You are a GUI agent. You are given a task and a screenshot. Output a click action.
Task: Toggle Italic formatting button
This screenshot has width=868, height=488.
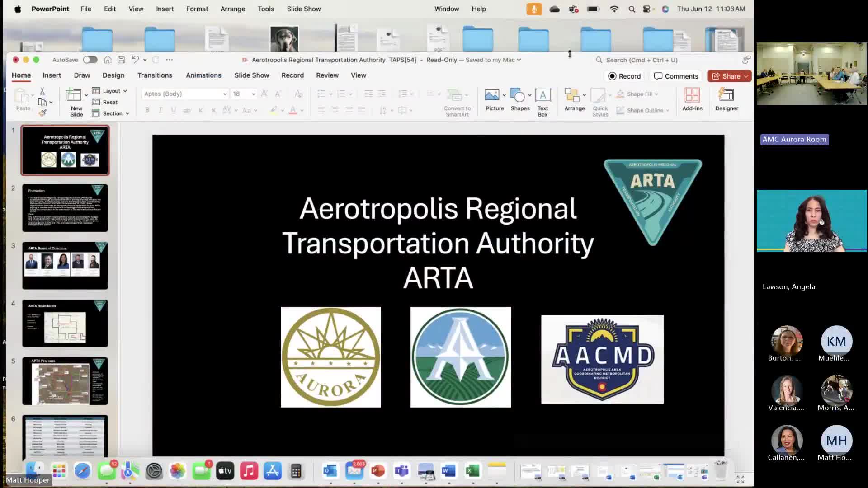pos(160,110)
